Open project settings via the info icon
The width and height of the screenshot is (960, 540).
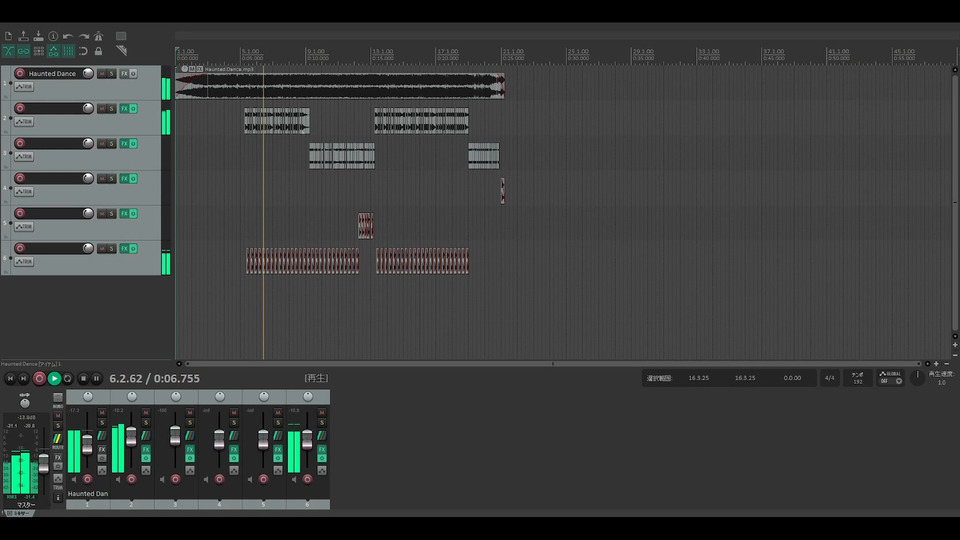tap(53, 36)
